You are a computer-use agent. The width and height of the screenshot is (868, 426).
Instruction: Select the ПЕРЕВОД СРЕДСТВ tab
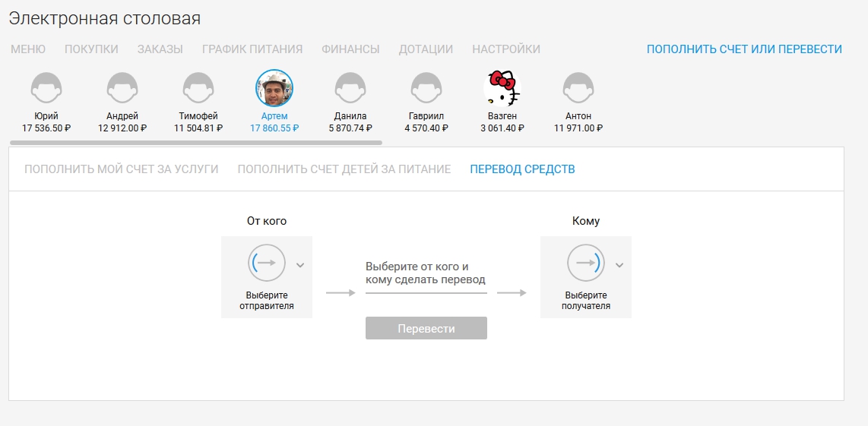pyautogui.click(x=523, y=169)
